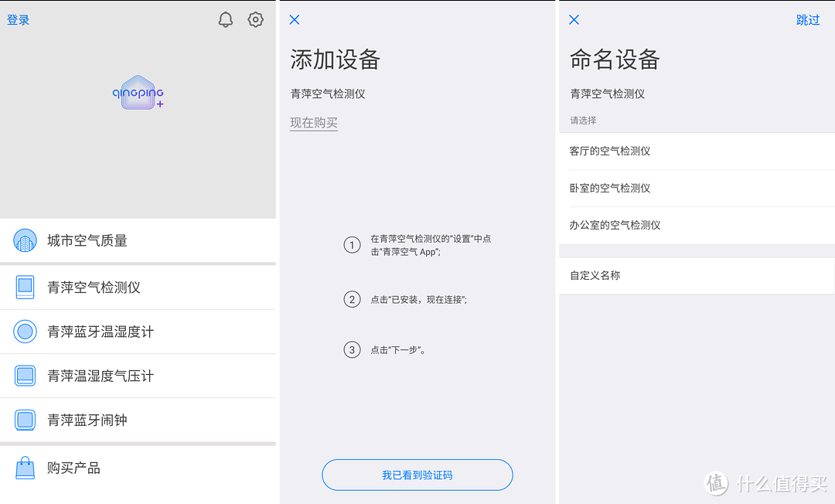Viewport: 835px width, 504px height.
Task: Click the 青萍蓝牙闹钟 clock icon
Action: pos(25,420)
